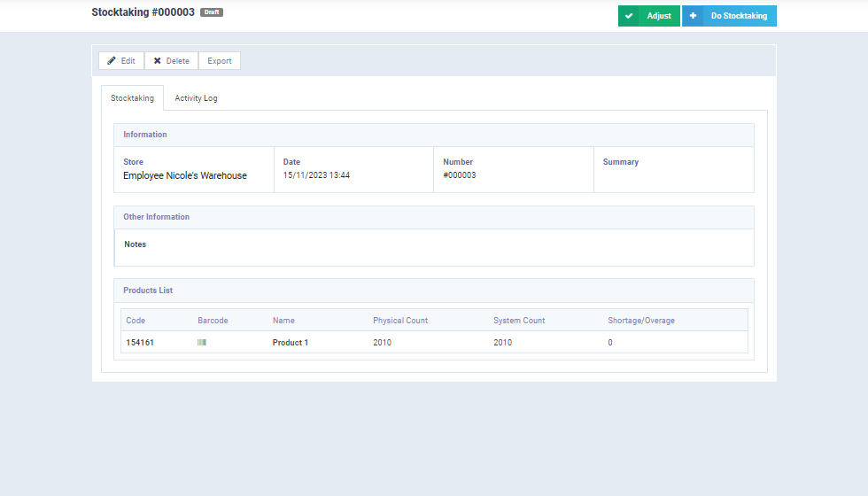Image resolution: width=868 pixels, height=496 pixels.
Task: Click the Barcode column header
Action: click(213, 321)
